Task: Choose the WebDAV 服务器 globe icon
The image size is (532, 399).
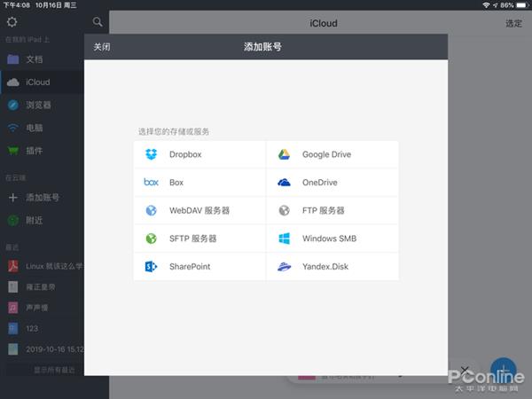Action: (x=151, y=210)
